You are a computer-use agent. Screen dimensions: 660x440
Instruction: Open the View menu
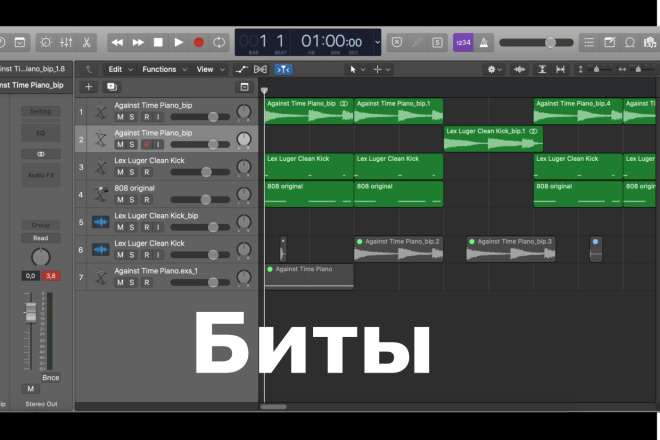point(210,69)
